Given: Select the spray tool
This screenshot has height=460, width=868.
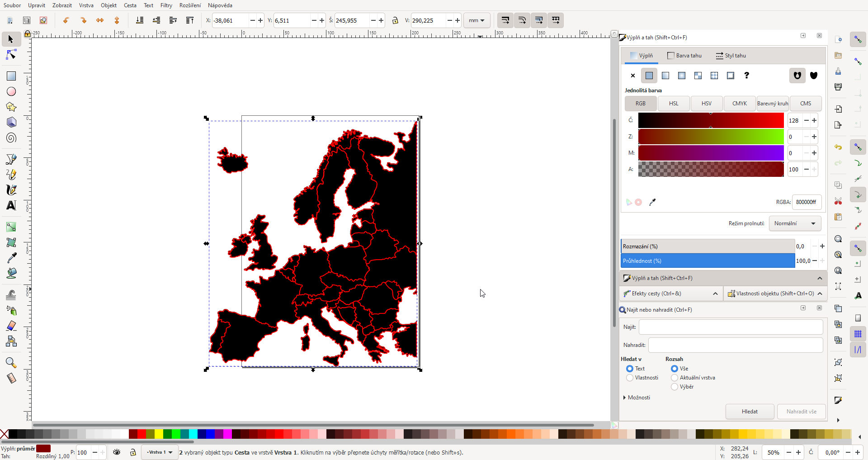Looking at the screenshot, I should (11, 310).
